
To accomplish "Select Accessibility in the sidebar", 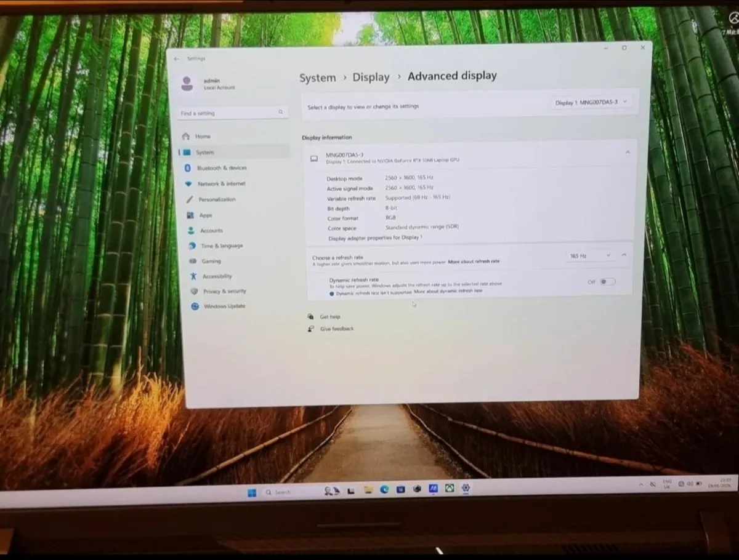I will pos(216,276).
